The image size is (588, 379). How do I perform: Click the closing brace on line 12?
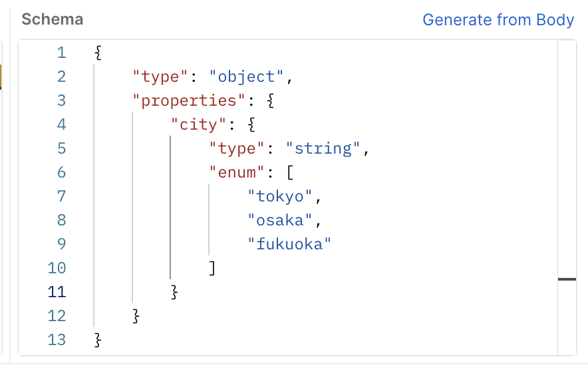pyautogui.click(x=136, y=316)
